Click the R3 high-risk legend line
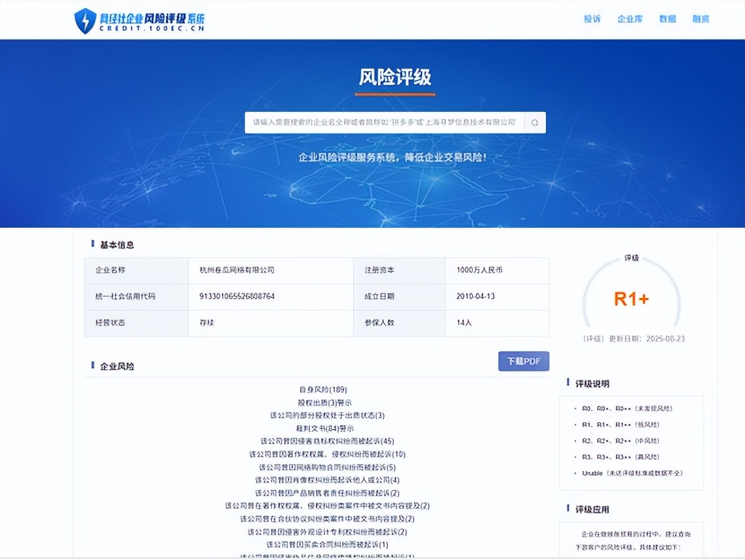The height and width of the screenshot is (560, 745). (621, 457)
